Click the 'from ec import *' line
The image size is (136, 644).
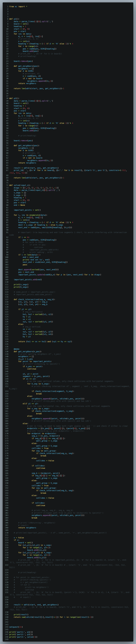(x=18, y=7)
